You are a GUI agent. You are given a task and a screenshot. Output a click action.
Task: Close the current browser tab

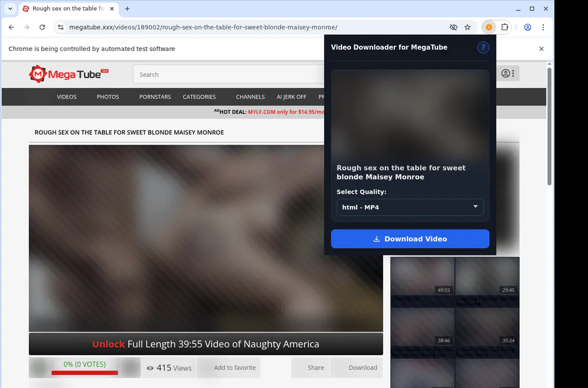coord(112,9)
